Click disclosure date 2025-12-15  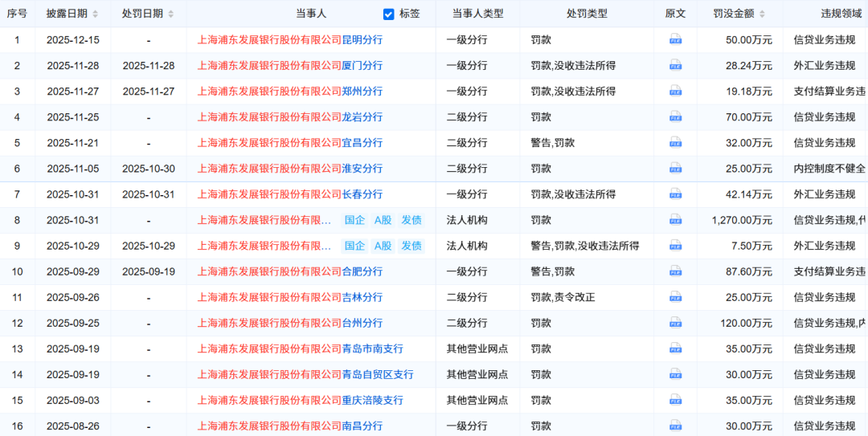click(x=72, y=39)
